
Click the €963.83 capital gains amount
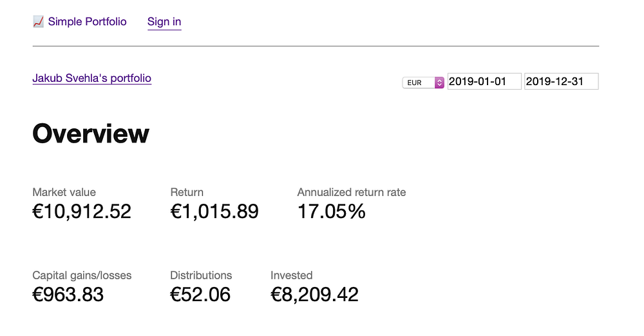tap(68, 295)
